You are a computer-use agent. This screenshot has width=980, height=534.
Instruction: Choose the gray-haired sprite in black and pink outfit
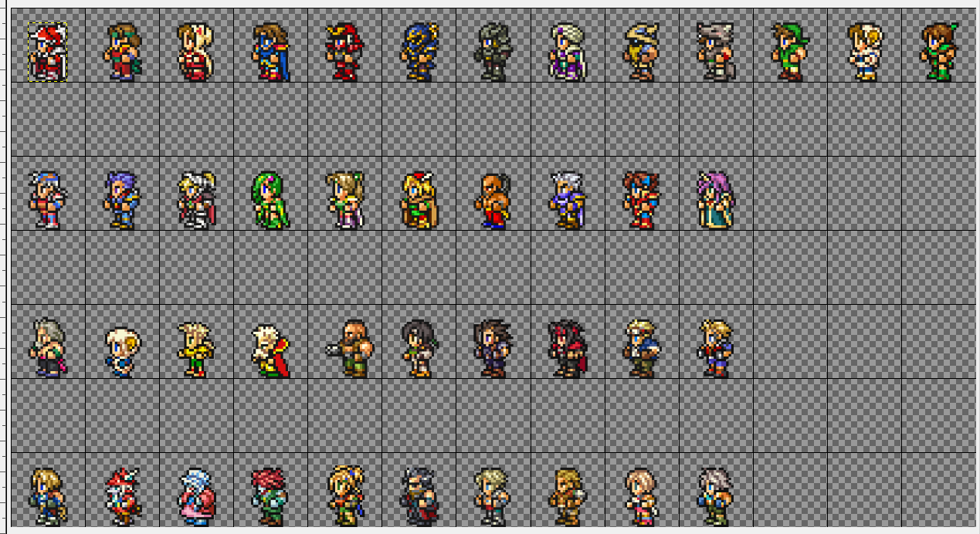point(48,349)
